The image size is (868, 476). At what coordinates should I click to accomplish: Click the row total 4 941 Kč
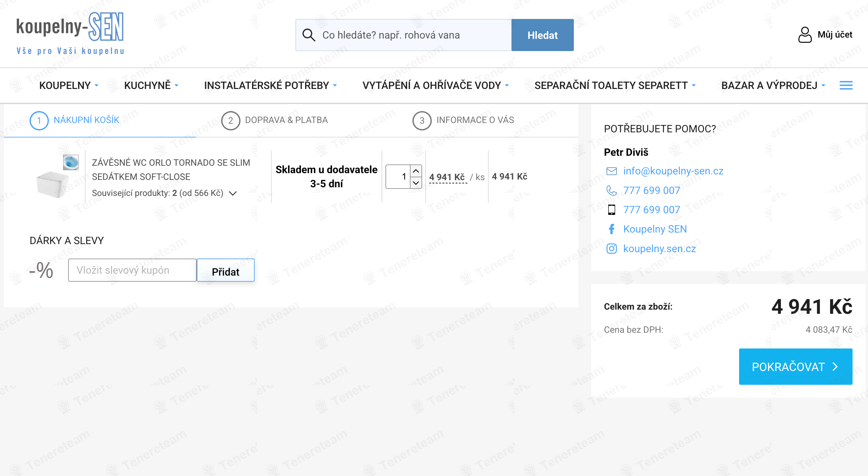pos(510,176)
